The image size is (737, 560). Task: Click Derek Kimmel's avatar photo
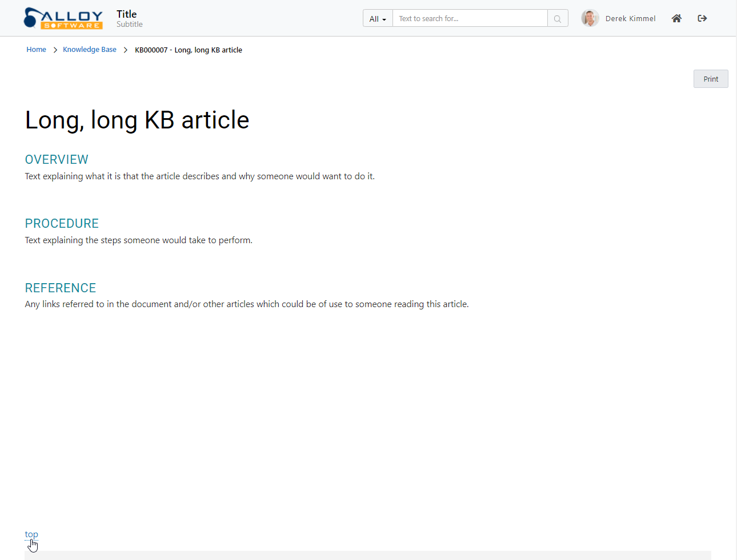pyautogui.click(x=590, y=18)
